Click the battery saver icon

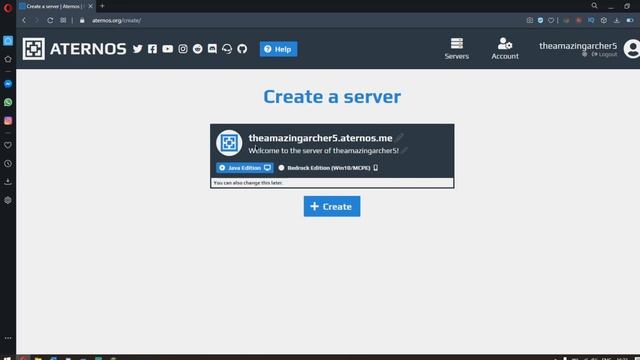[x=630, y=20]
